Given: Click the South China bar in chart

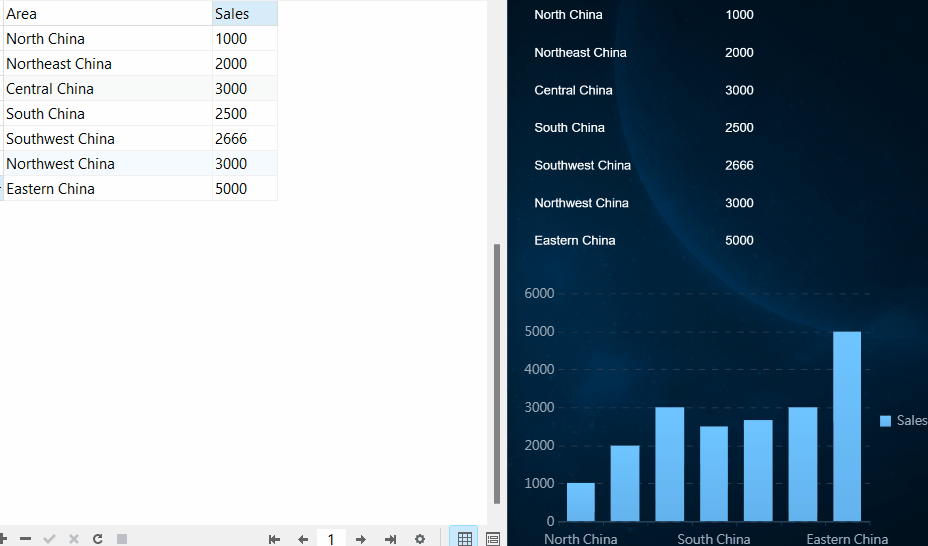Looking at the screenshot, I should 714,474.
